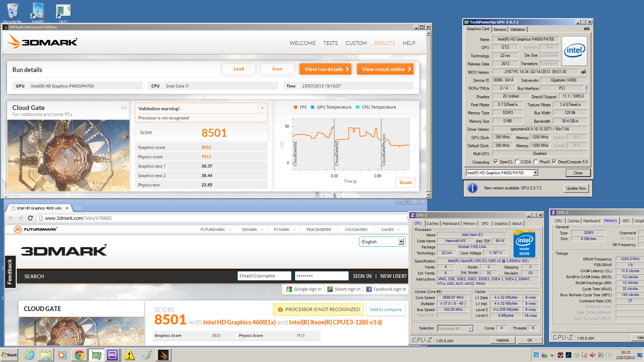Click the Email/Username input field

coord(264,276)
